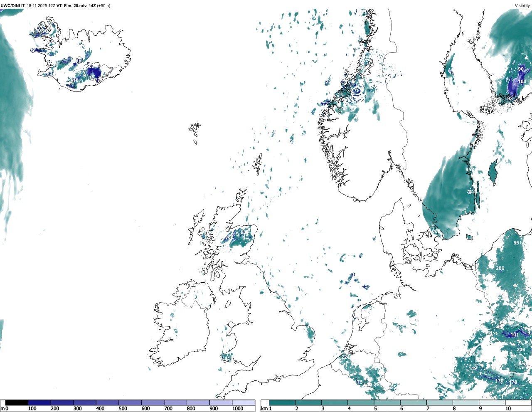Click the dark blue 100–200 m legend swatch
Screen dimensions: 532x412
[39, 402]
